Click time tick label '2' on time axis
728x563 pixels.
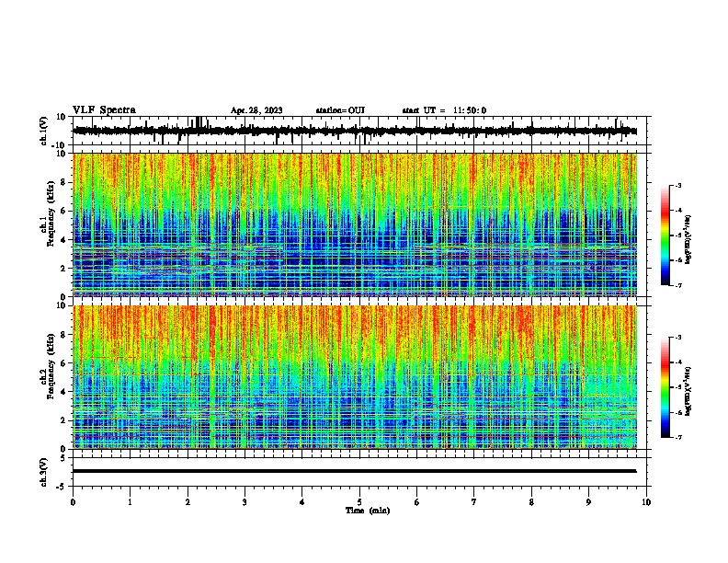pos(188,502)
